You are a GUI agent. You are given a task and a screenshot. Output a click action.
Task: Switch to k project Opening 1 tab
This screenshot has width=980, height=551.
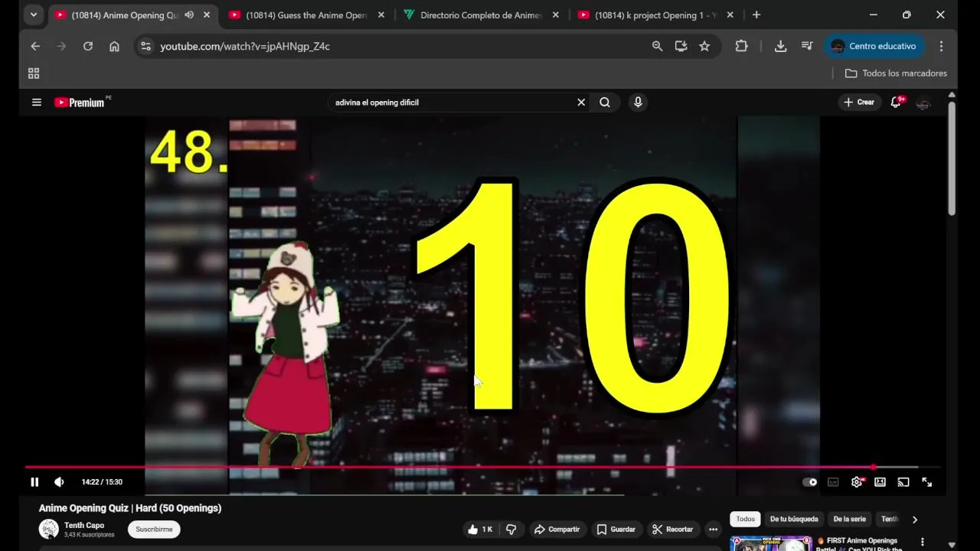pos(656,15)
